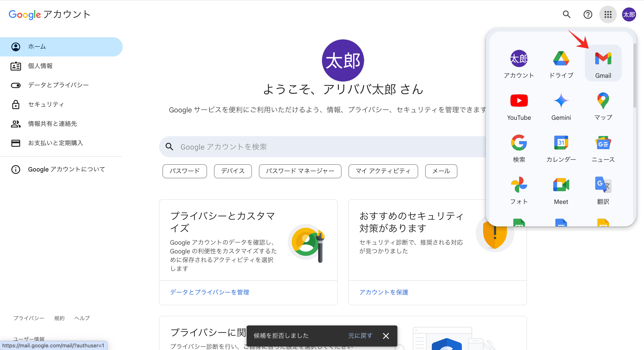Open お支払いと定期購入 section
The height and width of the screenshot is (350, 644).
tap(61, 143)
